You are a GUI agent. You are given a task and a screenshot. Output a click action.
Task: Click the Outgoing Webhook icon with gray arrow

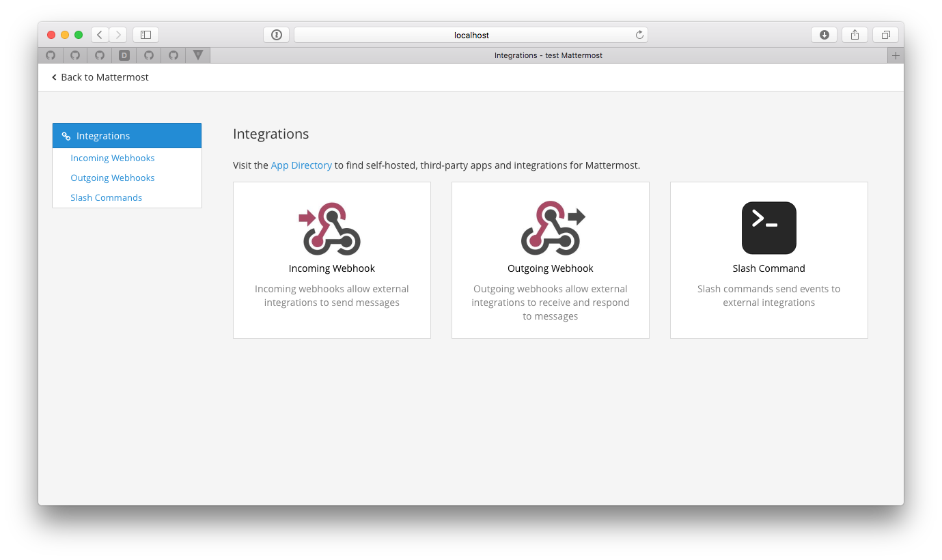pos(553,228)
